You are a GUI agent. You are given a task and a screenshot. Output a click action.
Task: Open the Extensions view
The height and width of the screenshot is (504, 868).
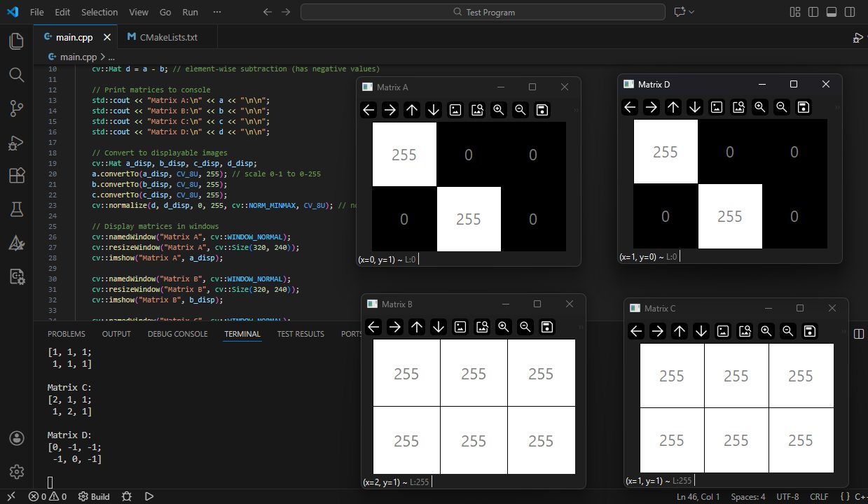pyautogui.click(x=17, y=176)
